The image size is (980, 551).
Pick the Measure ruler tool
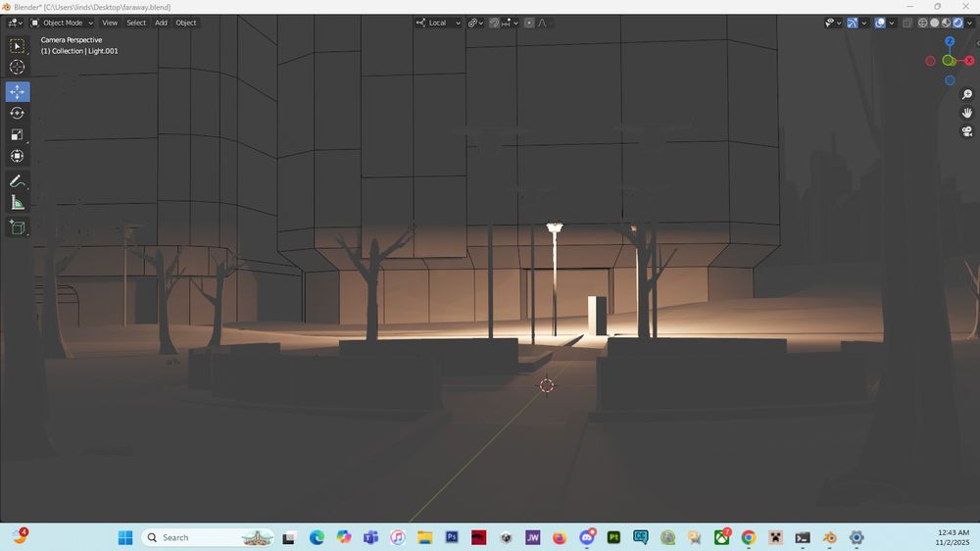(x=17, y=203)
